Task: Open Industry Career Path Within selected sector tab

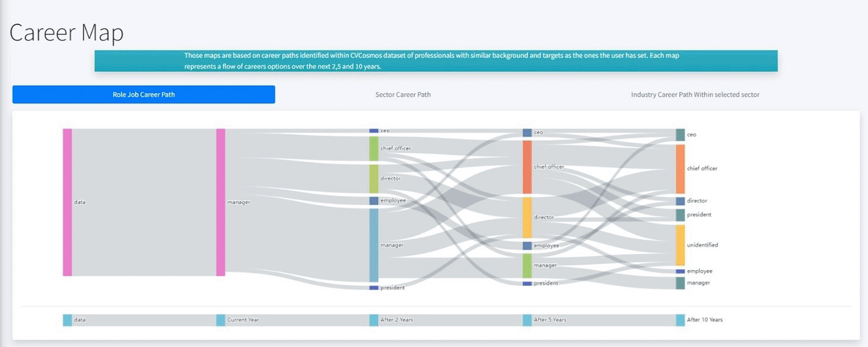Action: click(x=695, y=94)
